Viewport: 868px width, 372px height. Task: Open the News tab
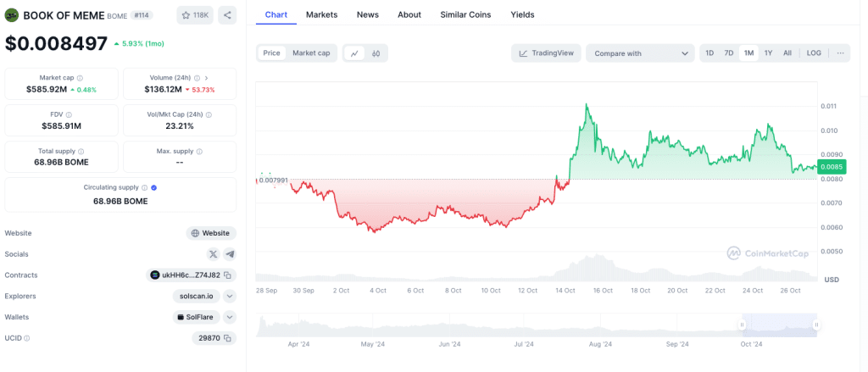pyautogui.click(x=368, y=15)
